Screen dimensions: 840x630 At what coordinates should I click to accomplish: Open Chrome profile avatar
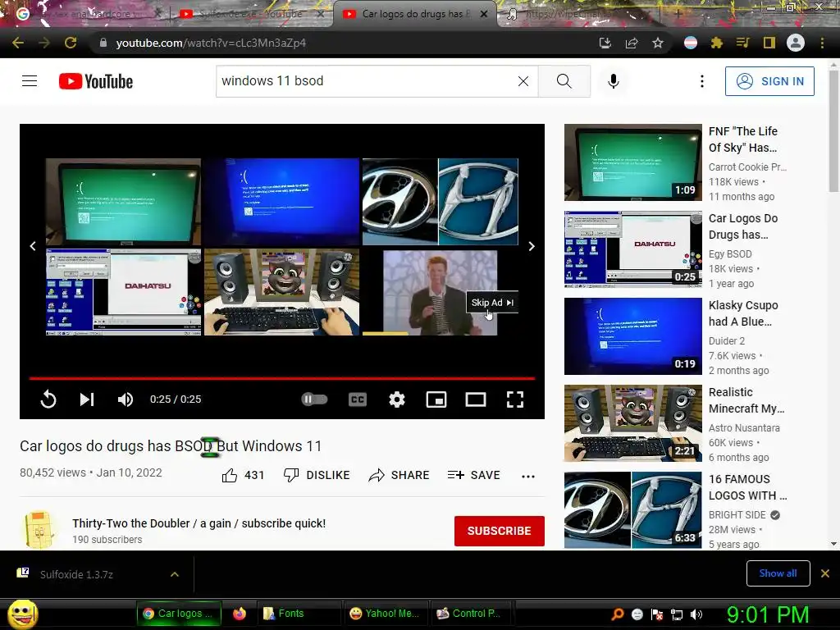click(x=796, y=43)
